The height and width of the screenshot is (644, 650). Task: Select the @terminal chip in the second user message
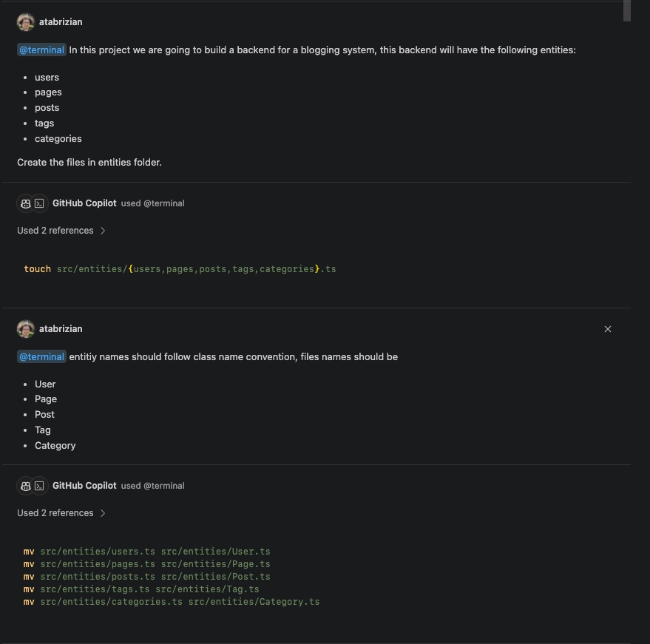point(41,356)
